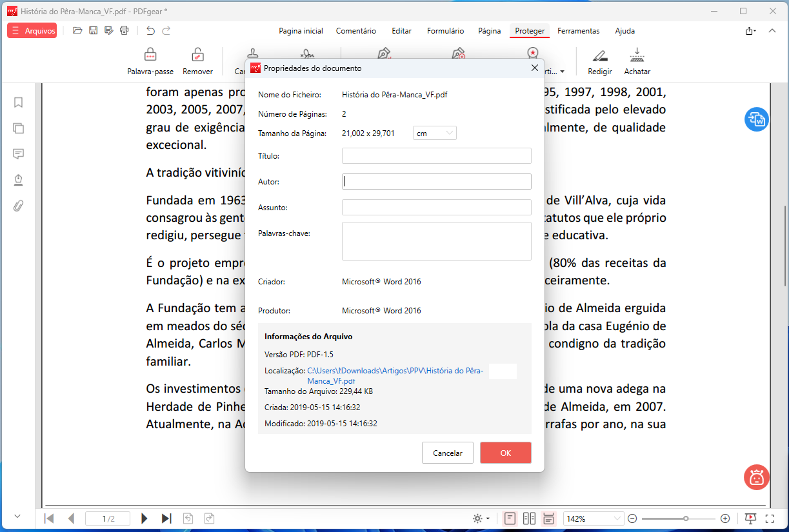Go to the last page
This screenshot has height=532, width=789.
(x=166, y=518)
